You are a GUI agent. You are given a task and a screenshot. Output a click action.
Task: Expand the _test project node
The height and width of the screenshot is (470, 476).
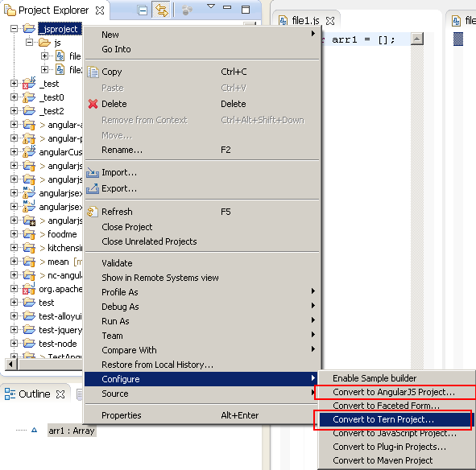(14, 83)
